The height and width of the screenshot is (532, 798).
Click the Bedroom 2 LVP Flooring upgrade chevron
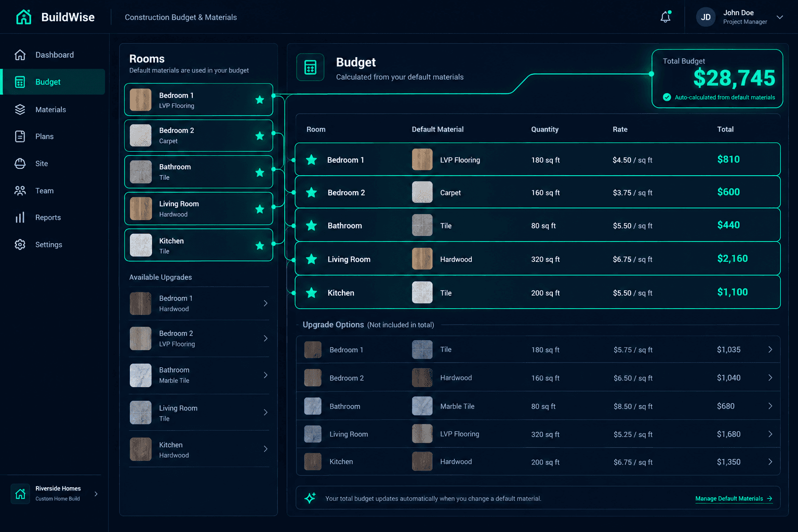265,339
